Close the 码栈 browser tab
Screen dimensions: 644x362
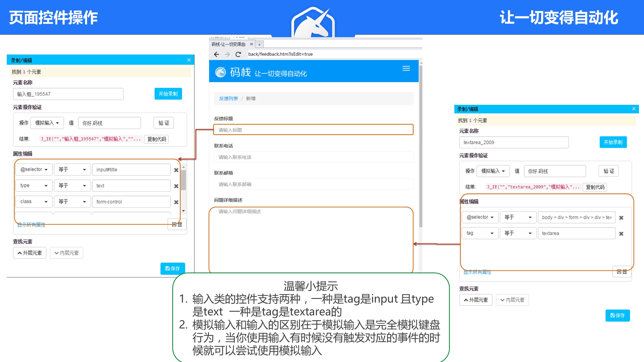[251, 44]
